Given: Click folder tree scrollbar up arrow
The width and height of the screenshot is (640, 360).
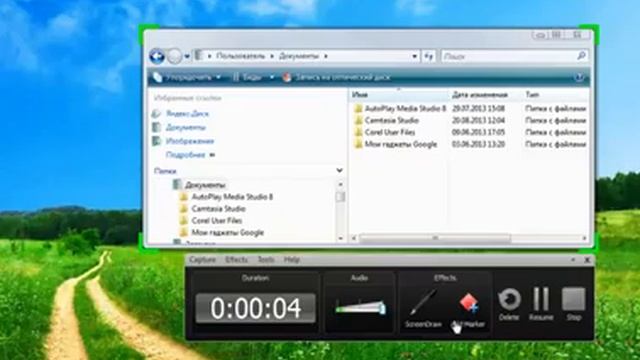Looking at the screenshot, I should 341,184.
